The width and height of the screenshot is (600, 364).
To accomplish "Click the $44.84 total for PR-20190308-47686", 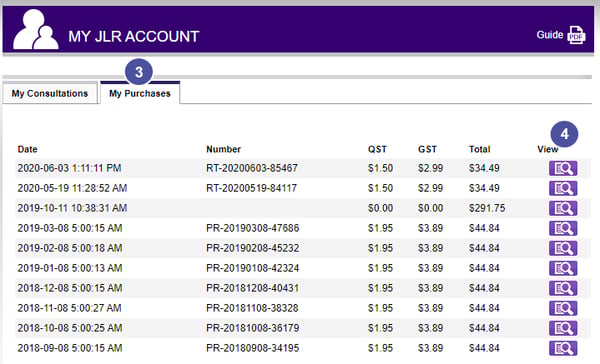I will click(484, 228).
